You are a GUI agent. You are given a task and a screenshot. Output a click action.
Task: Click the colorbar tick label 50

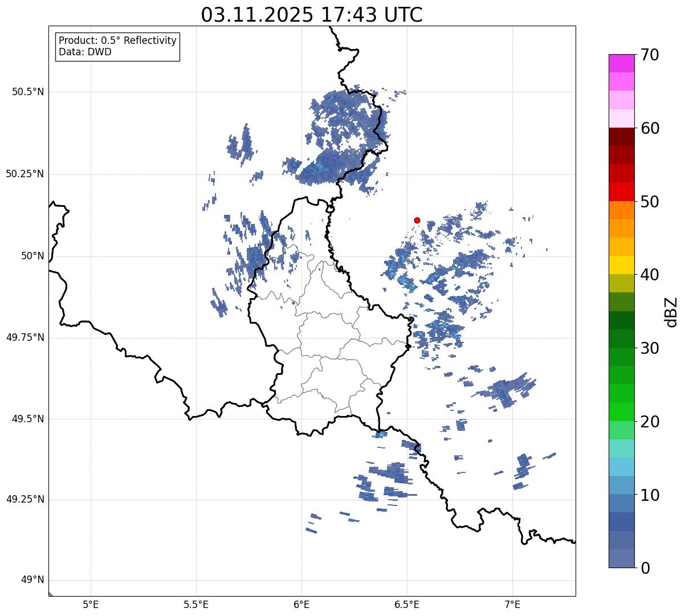(650, 202)
